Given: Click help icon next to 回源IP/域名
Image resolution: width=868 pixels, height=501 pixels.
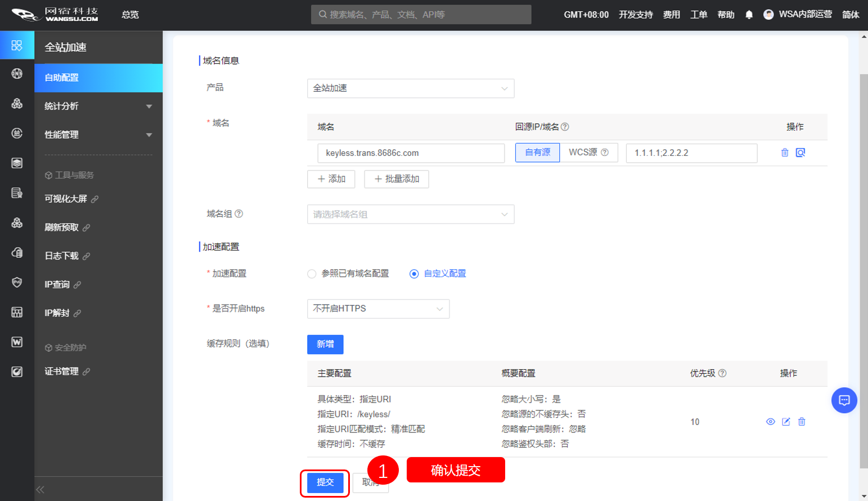Looking at the screenshot, I should coord(565,127).
